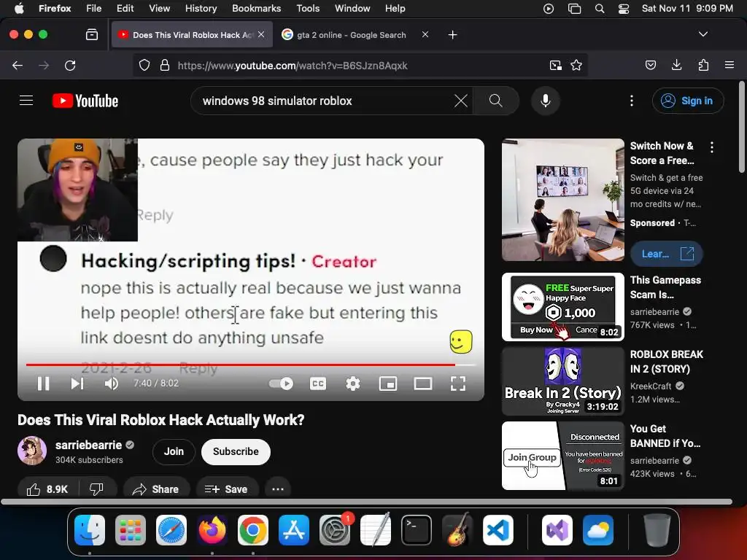This screenshot has height=560, width=747.
Task: Open YouTube settings three-dot menu
Action: click(632, 101)
